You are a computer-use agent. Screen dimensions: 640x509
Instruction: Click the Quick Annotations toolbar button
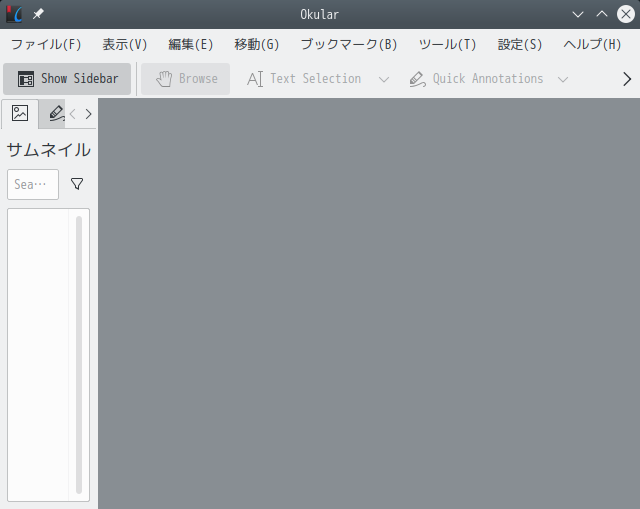(476, 79)
